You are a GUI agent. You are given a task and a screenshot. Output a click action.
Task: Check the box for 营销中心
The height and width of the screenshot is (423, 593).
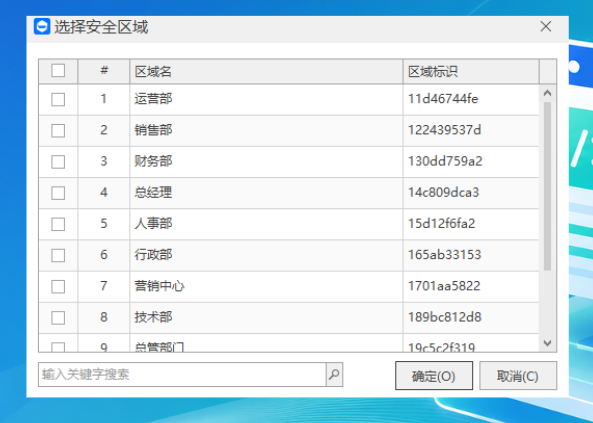click(x=58, y=286)
